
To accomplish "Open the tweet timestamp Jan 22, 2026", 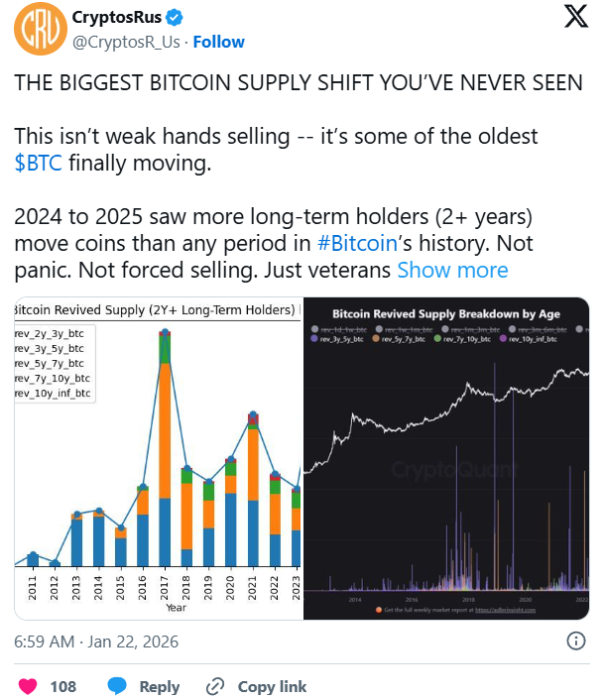I will (x=96, y=642).
